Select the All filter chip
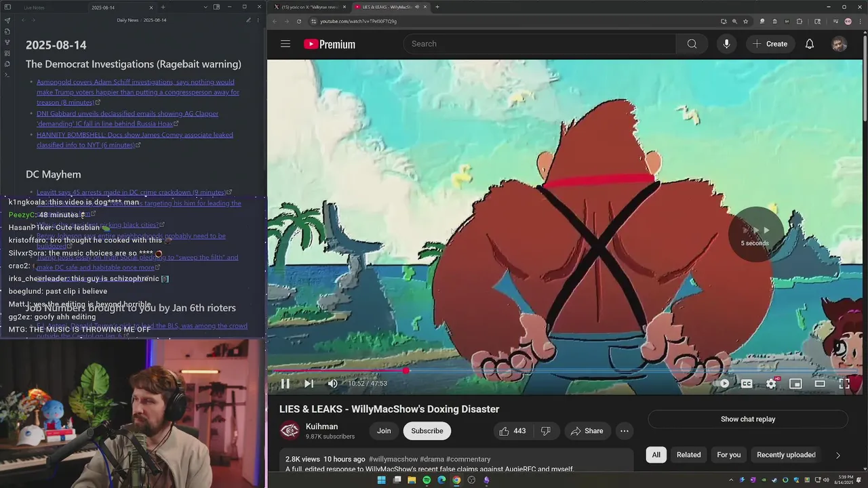This screenshot has width=868, height=488. pyautogui.click(x=656, y=455)
